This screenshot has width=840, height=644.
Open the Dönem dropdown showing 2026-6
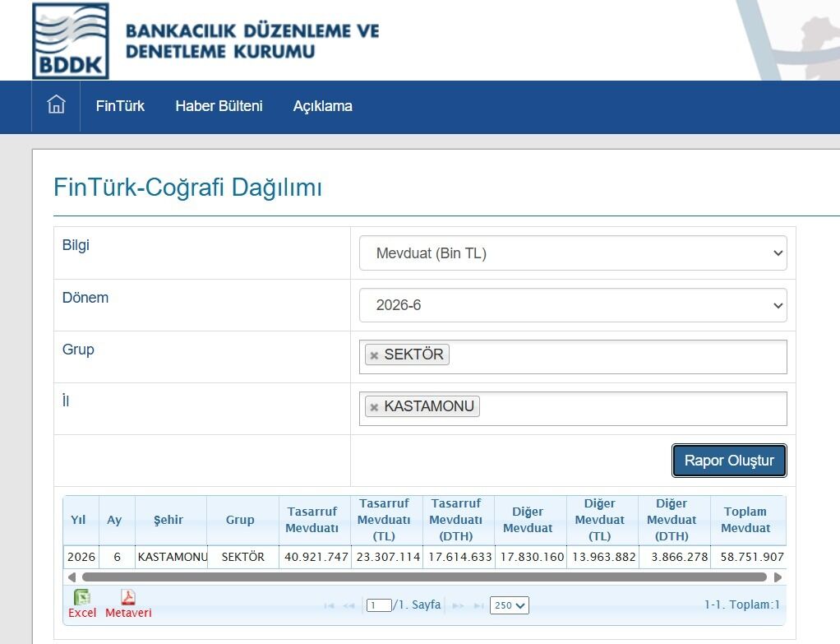click(573, 305)
